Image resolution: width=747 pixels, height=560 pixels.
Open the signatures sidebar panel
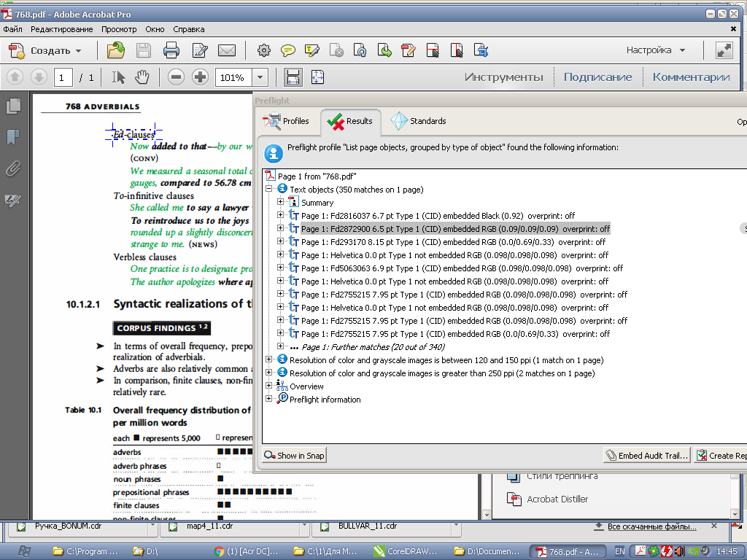[x=13, y=200]
